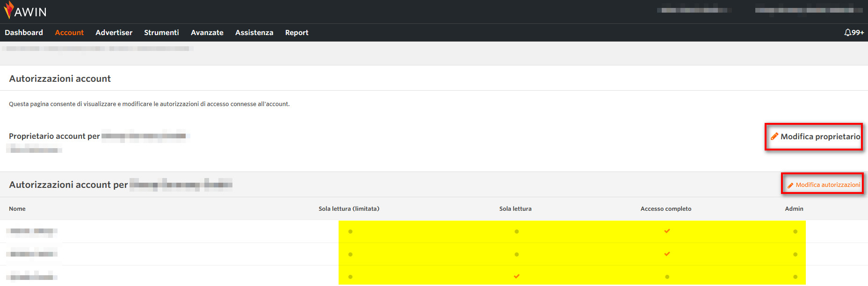Open the Account menu

(x=69, y=33)
